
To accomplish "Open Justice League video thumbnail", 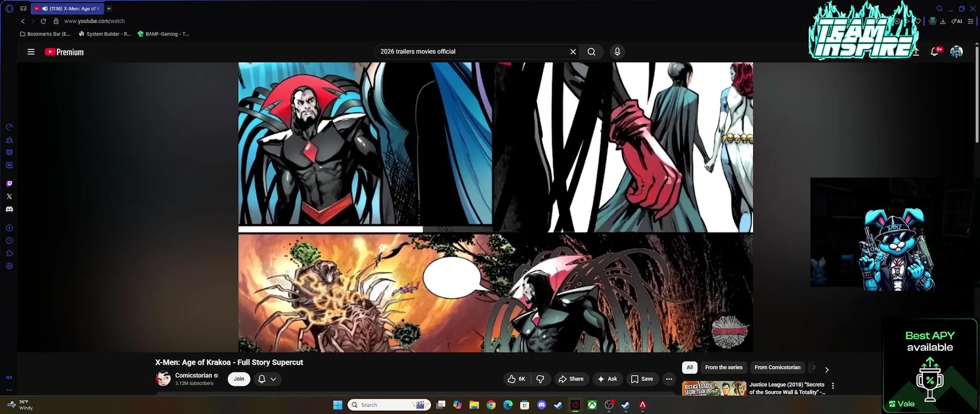I will pyautogui.click(x=714, y=389).
